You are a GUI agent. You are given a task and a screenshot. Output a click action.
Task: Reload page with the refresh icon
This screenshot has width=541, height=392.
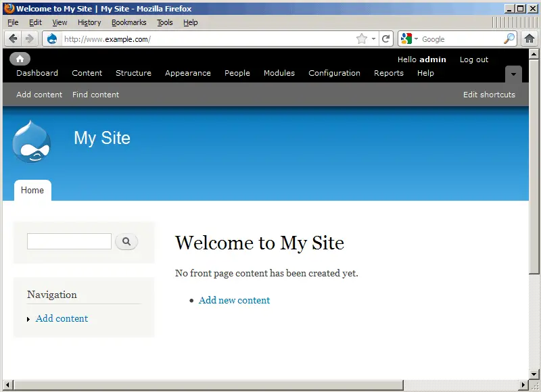click(386, 39)
